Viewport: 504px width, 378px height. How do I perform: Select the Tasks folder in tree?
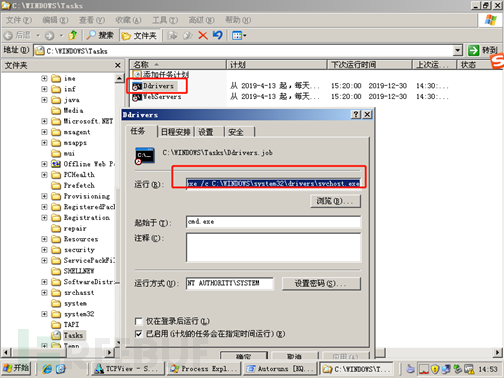pos(68,335)
